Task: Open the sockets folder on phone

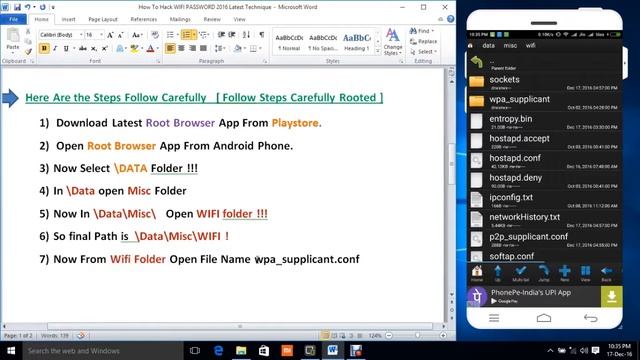Action: [x=544, y=82]
